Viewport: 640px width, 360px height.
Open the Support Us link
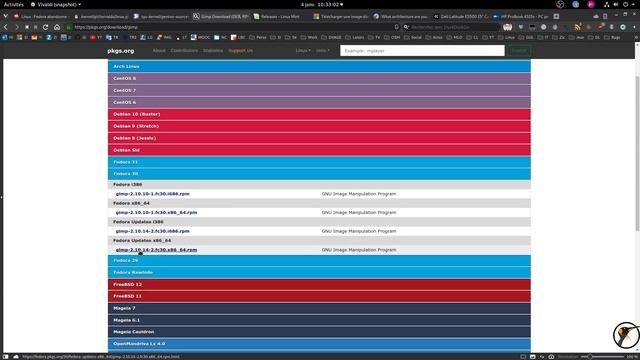pos(240,51)
